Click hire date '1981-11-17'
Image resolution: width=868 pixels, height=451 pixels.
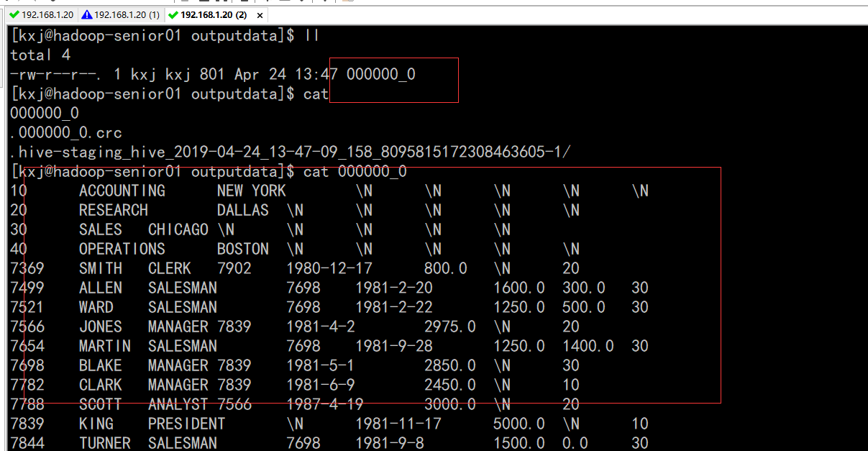(x=398, y=424)
